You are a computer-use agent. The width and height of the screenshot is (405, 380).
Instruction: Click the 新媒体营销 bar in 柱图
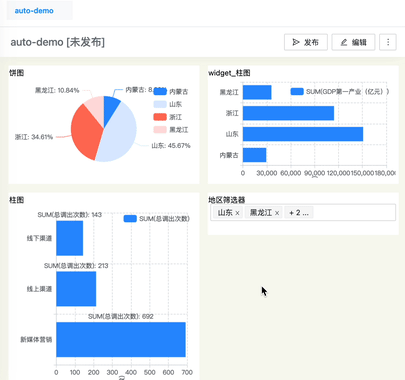pyautogui.click(x=121, y=339)
